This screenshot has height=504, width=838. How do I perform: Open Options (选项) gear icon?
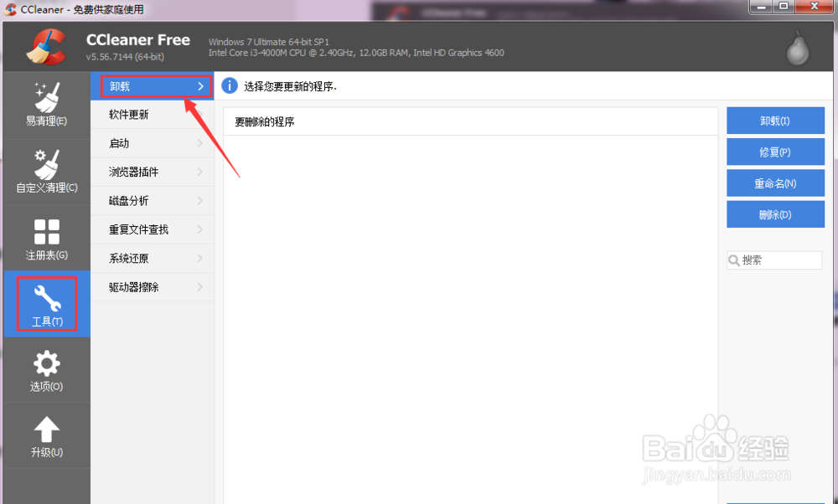46,363
